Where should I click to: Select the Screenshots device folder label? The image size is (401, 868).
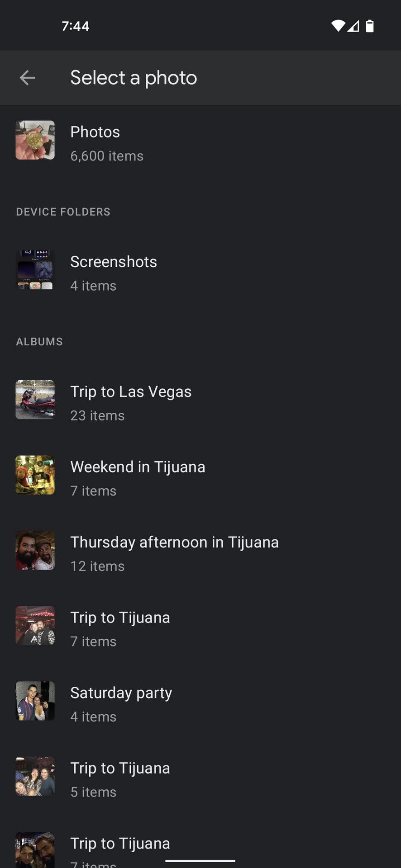114,262
